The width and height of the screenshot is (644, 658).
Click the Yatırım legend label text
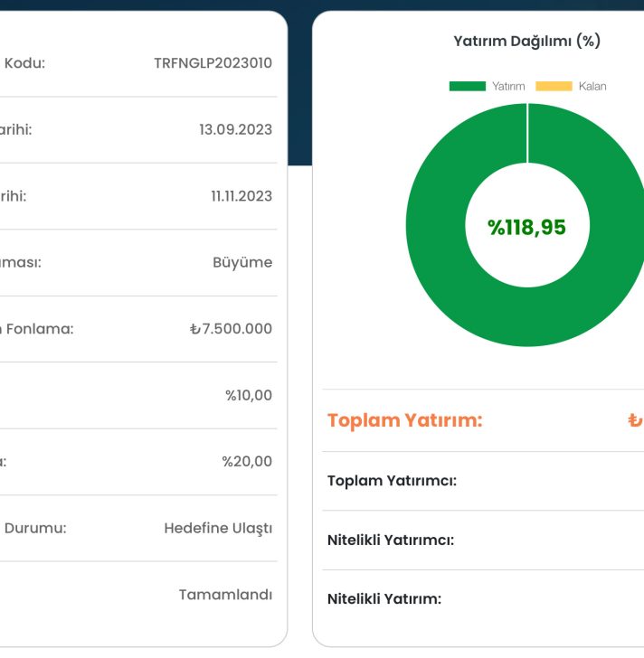coord(508,86)
